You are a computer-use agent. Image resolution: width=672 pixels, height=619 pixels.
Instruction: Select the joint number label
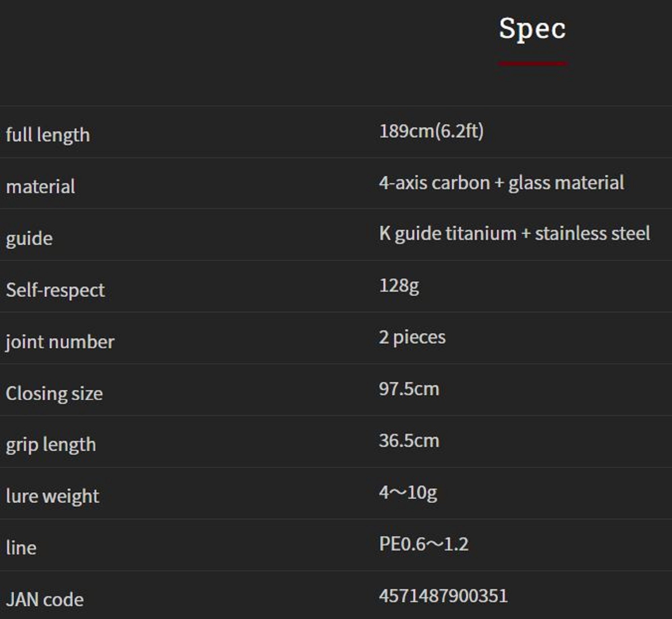60,342
